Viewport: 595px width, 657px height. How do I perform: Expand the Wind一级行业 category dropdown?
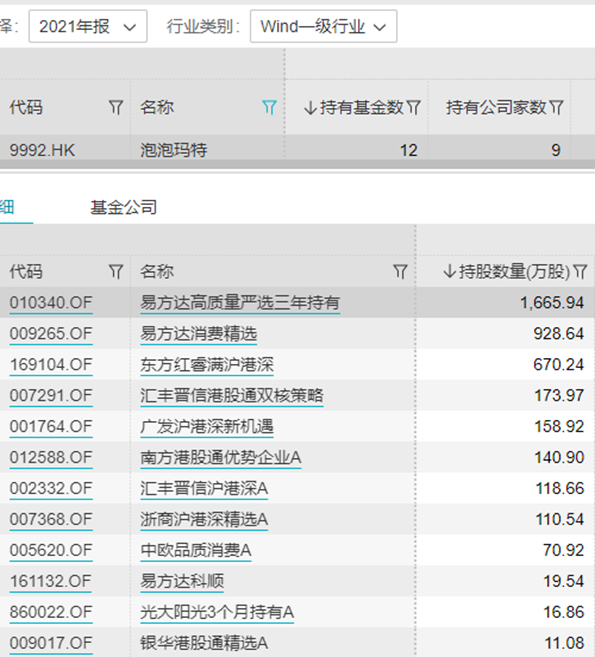click(323, 27)
